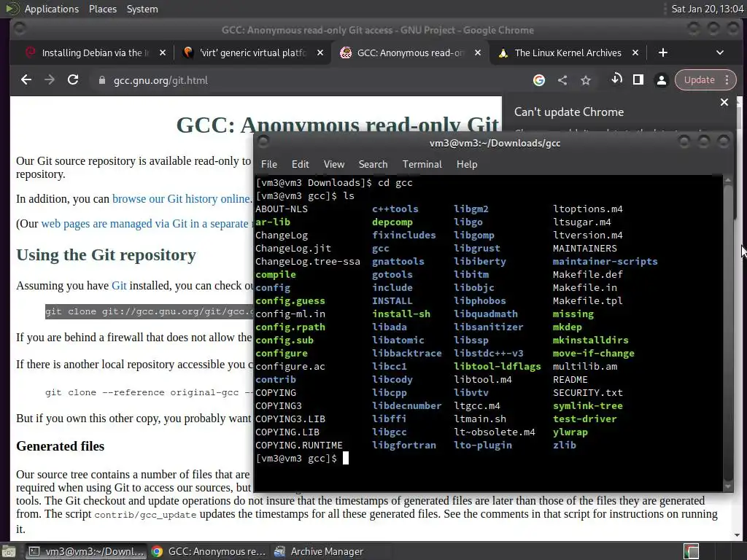Click 'lto-plugin' in terminal listing
The height and width of the screenshot is (560, 747).
483,446
